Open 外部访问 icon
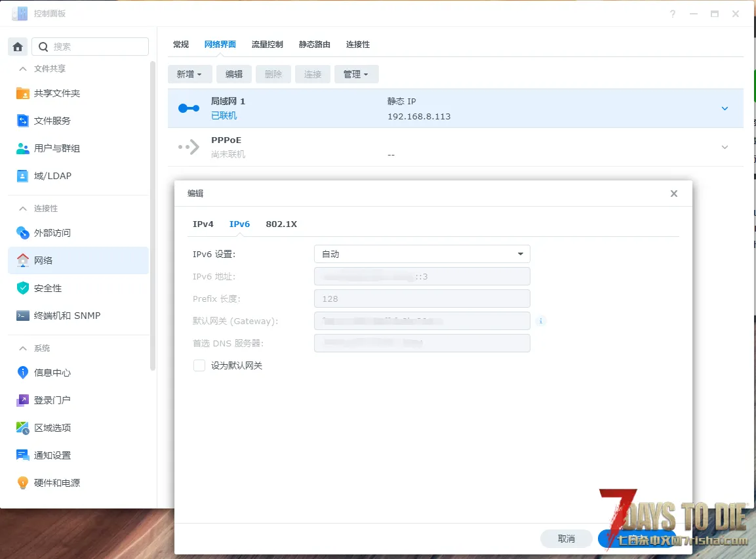 tap(23, 233)
